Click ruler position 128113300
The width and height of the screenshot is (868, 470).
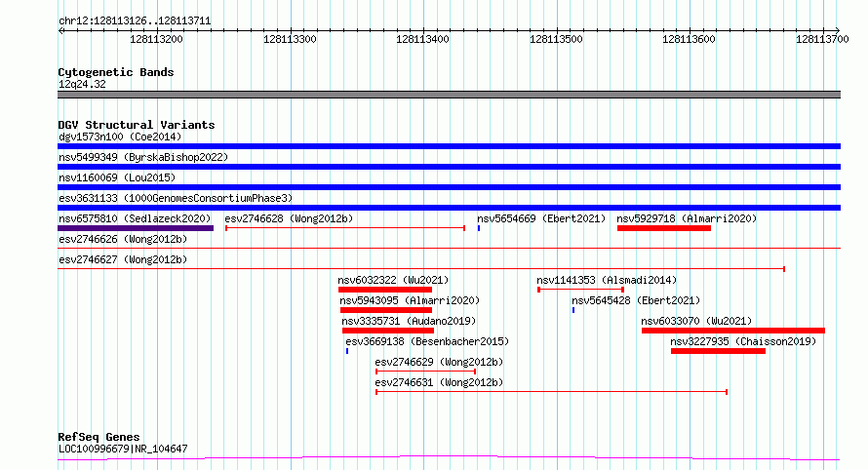[290, 39]
